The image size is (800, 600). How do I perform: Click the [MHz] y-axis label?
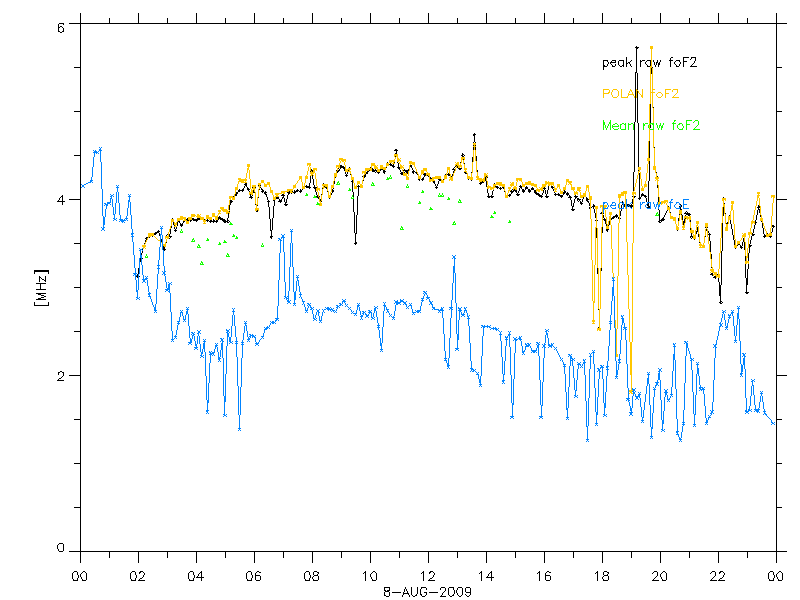pyautogui.click(x=42, y=287)
